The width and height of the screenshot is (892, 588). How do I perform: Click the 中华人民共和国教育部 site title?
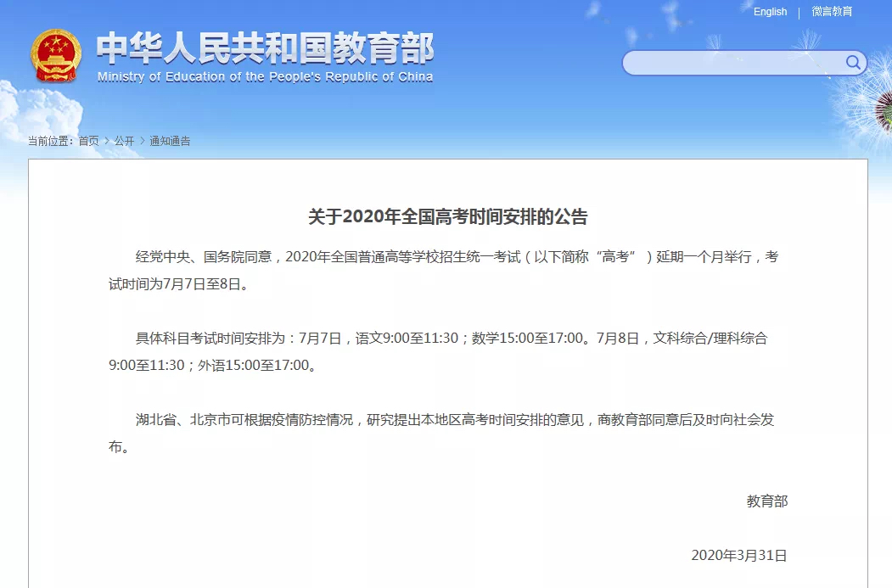265,48
